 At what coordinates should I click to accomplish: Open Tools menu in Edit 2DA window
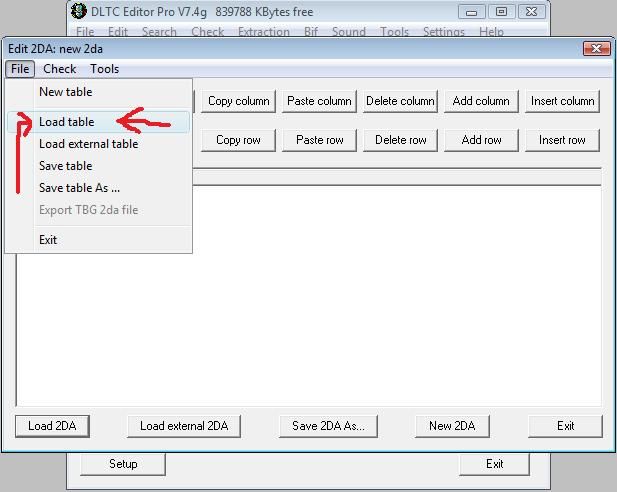(104, 69)
